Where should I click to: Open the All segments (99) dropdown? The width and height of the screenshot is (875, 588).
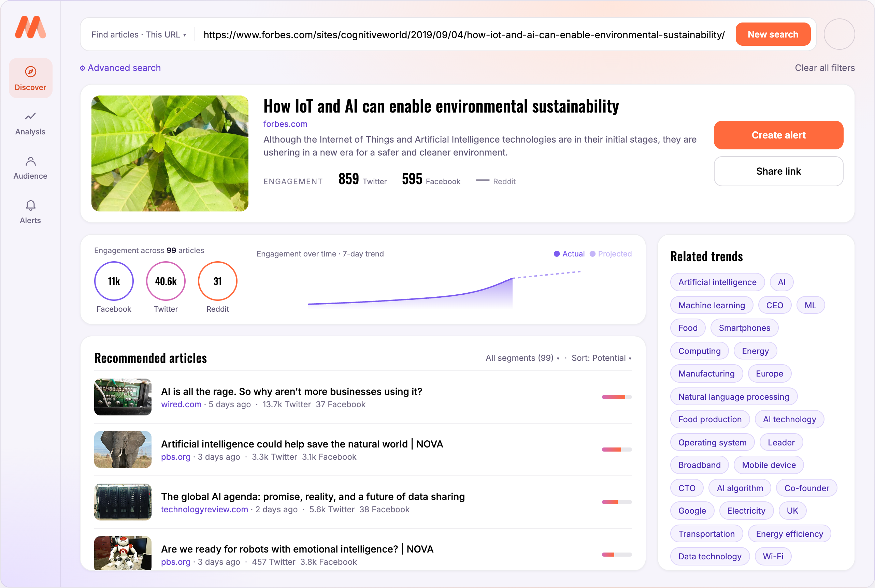522,358
